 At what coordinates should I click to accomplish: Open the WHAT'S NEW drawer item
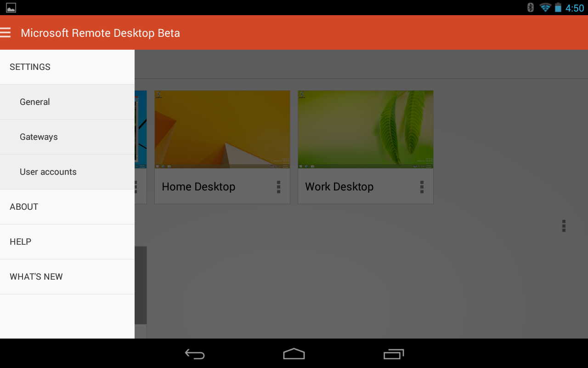coord(67,277)
